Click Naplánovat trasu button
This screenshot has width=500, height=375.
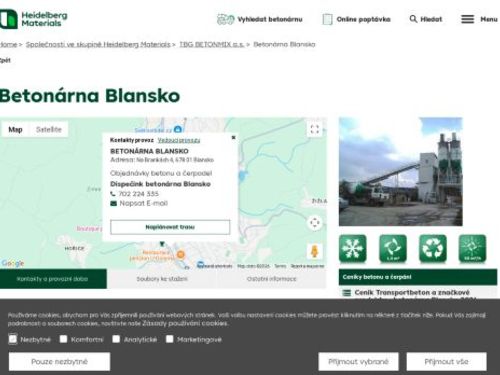170,227
